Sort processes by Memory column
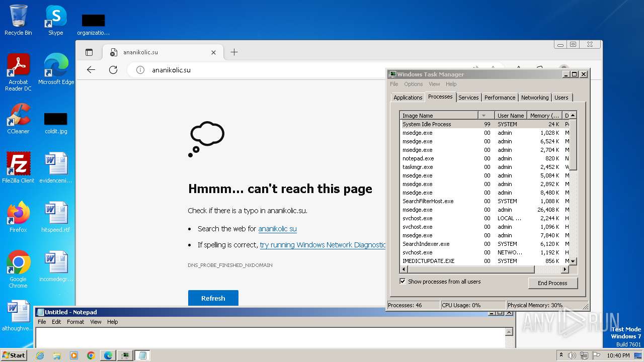 pyautogui.click(x=544, y=116)
